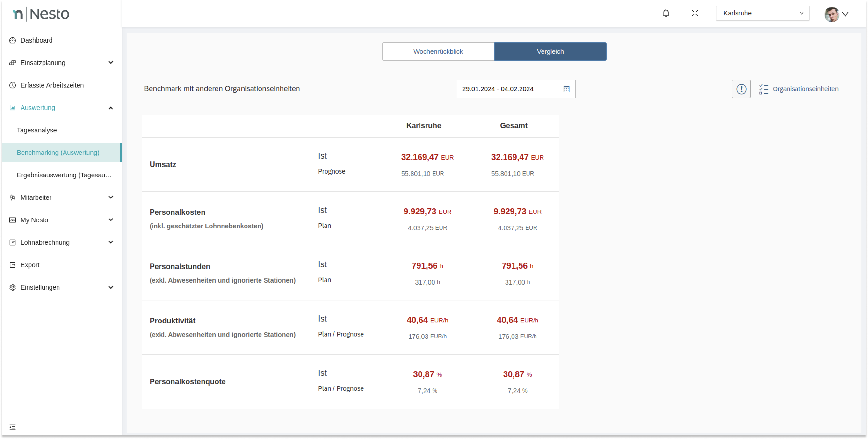
Task: Switch to the Wochenrückblick view
Action: click(438, 51)
